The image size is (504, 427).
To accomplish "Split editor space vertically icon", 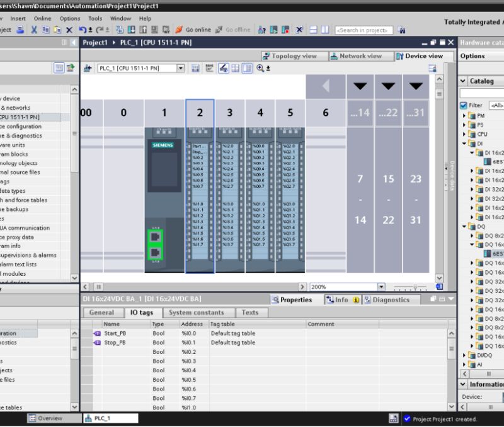I will (x=325, y=30).
